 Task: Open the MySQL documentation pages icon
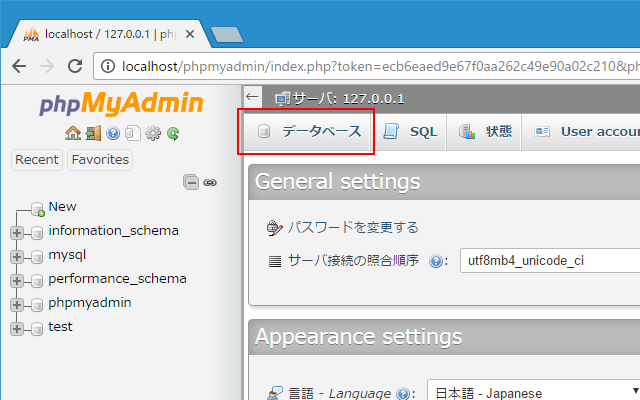tap(133, 133)
